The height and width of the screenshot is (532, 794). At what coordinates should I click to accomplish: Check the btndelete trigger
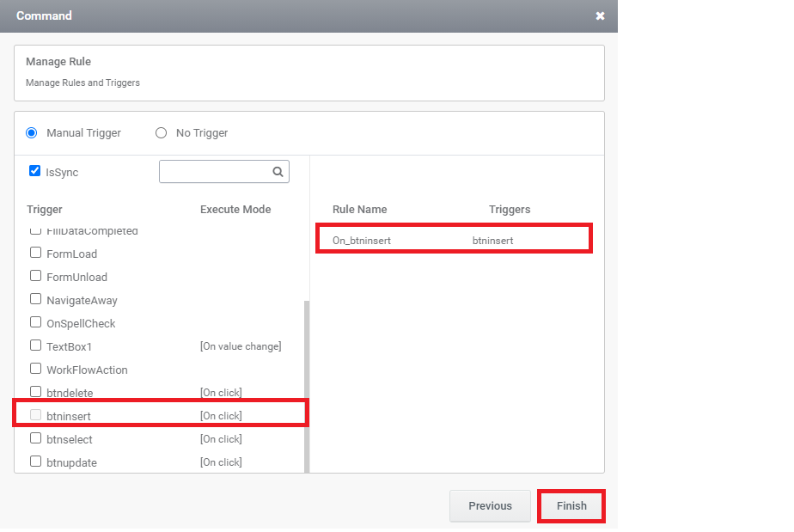[x=35, y=392]
